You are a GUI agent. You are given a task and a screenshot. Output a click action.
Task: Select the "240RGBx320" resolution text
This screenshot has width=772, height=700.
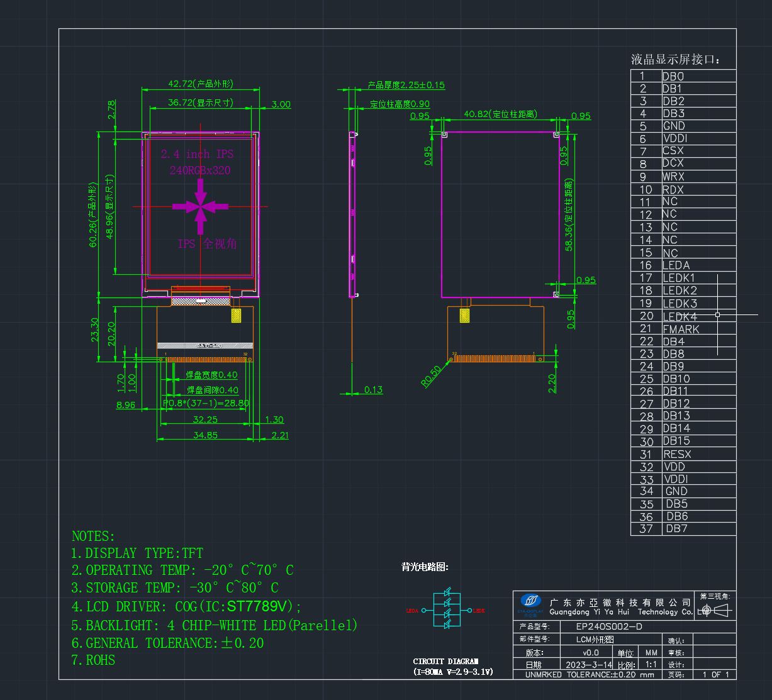[x=200, y=170]
